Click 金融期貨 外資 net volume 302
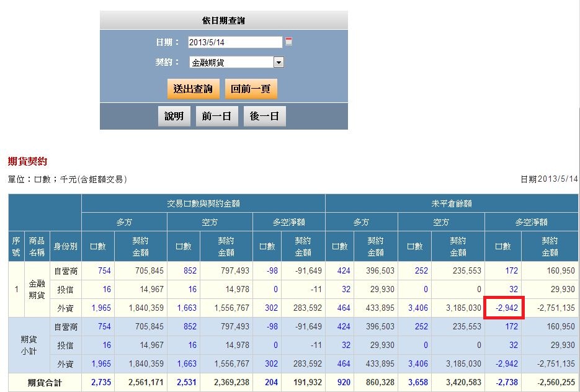Image resolution: width=580 pixels, height=392 pixels. [x=271, y=308]
